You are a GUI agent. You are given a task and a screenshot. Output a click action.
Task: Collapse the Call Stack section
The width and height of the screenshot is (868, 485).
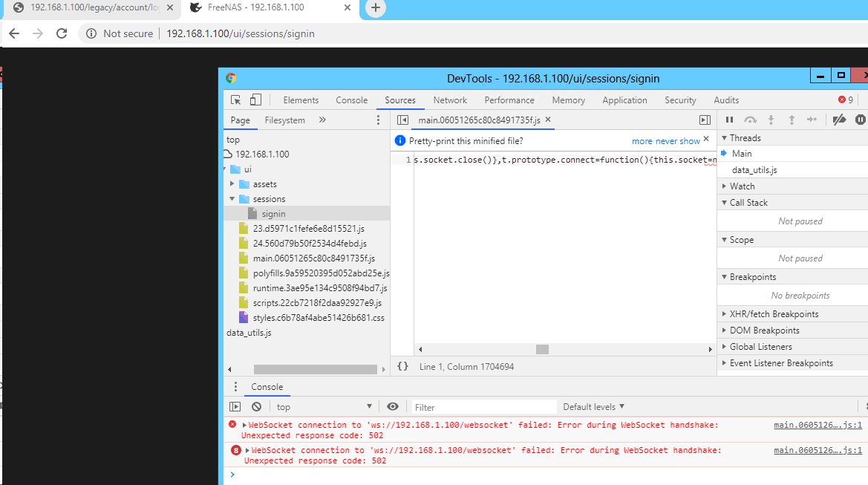click(724, 203)
